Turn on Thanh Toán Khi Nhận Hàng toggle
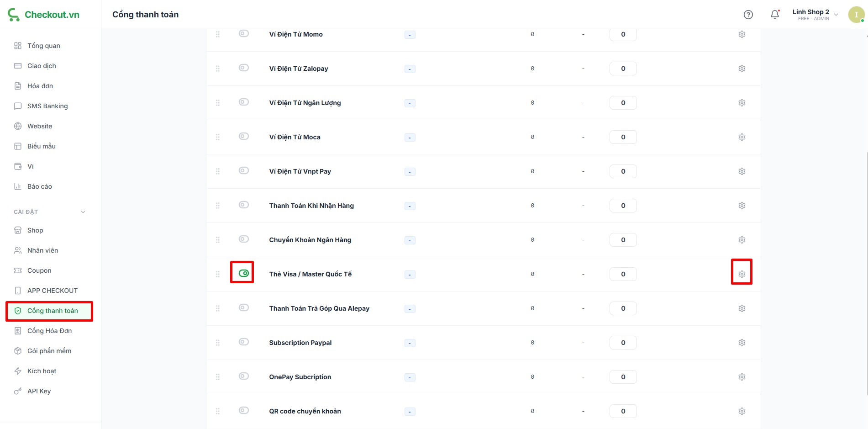This screenshot has height=429, width=868. [x=244, y=205]
